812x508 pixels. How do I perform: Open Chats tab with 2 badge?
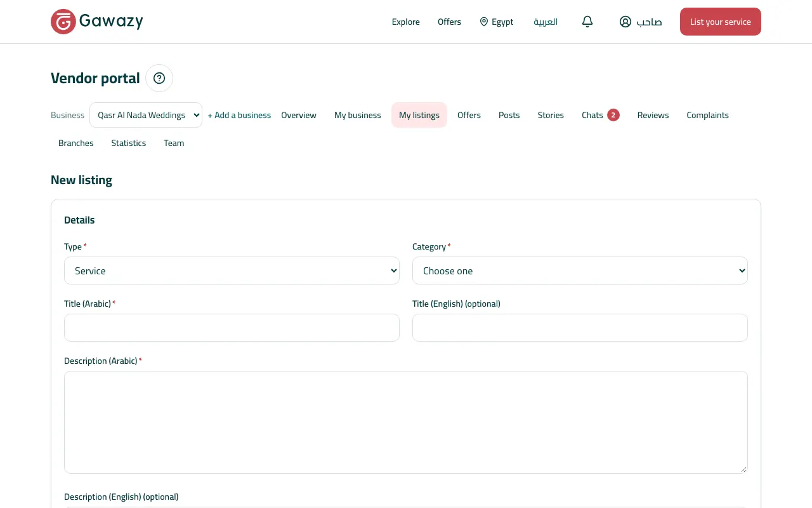(x=600, y=115)
